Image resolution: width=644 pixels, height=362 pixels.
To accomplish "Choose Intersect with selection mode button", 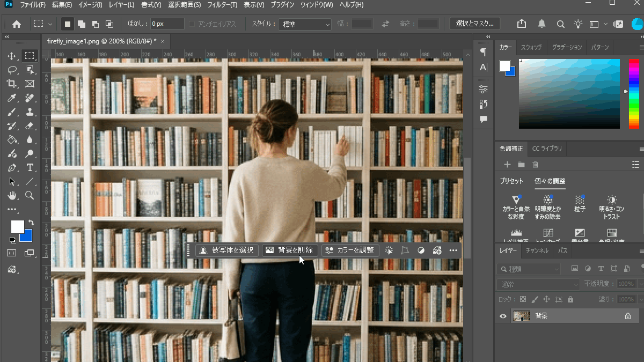I will click(x=109, y=24).
